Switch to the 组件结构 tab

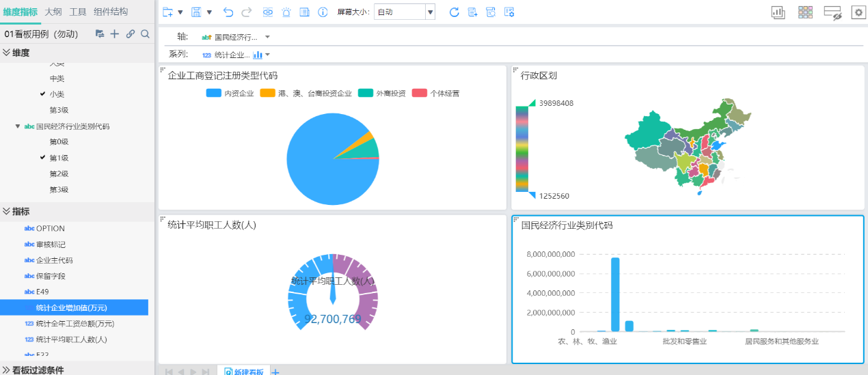[x=111, y=12]
